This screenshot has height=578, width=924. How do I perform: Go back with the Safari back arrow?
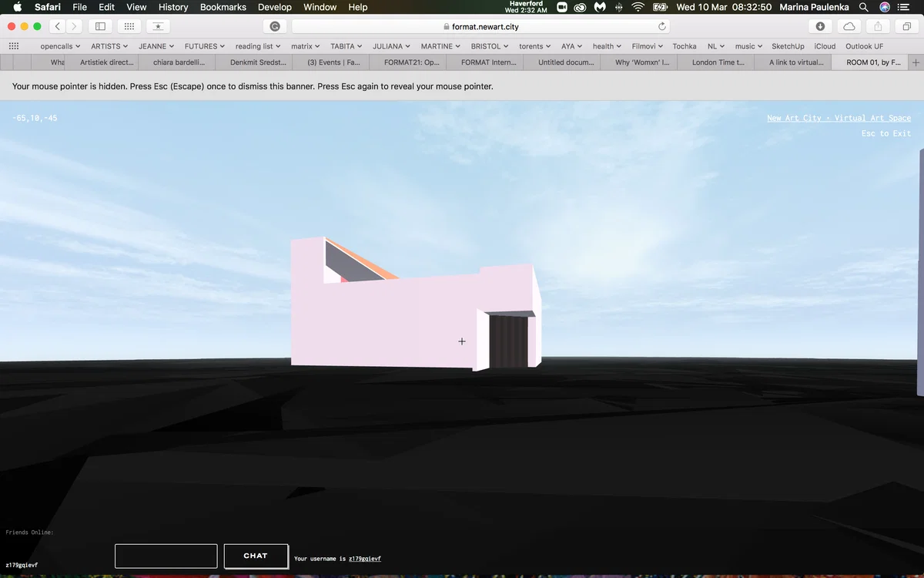point(58,26)
